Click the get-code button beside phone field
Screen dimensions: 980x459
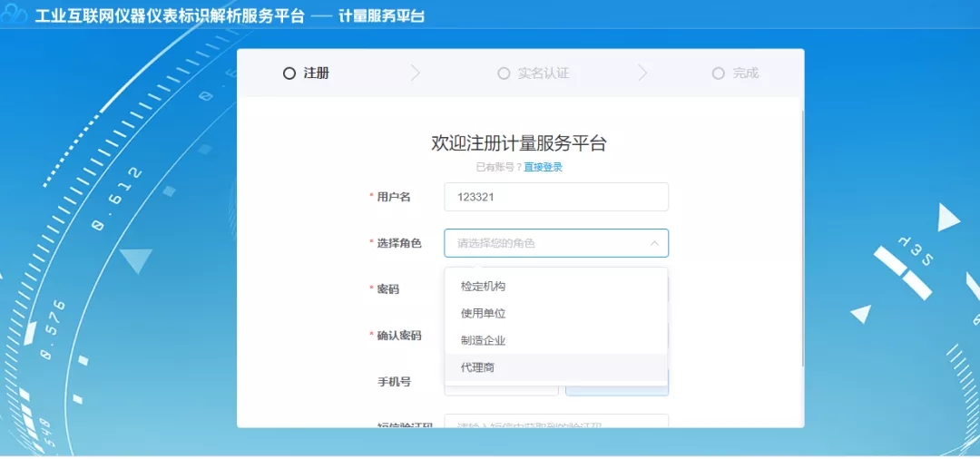pos(617,389)
